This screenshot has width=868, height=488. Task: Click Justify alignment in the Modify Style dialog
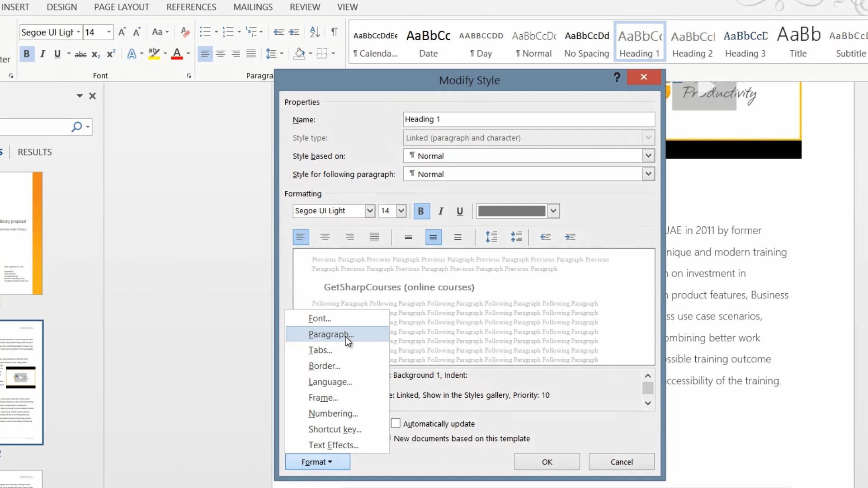374,237
